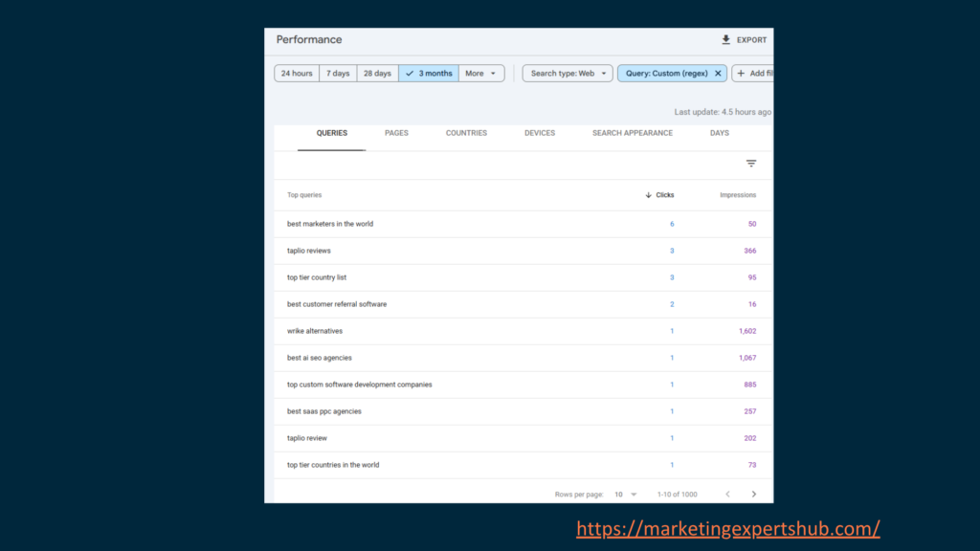Select query 'taplio reviews'

click(309, 251)
